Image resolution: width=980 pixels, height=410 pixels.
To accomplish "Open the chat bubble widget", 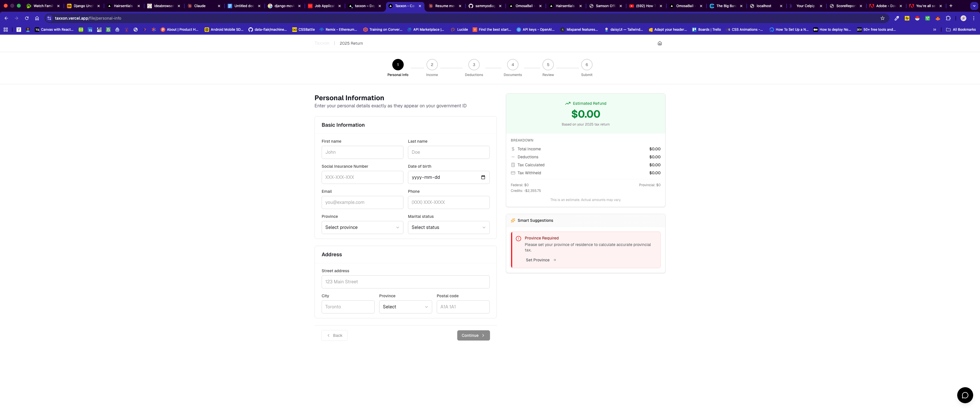I will click(x=965, y=395).
